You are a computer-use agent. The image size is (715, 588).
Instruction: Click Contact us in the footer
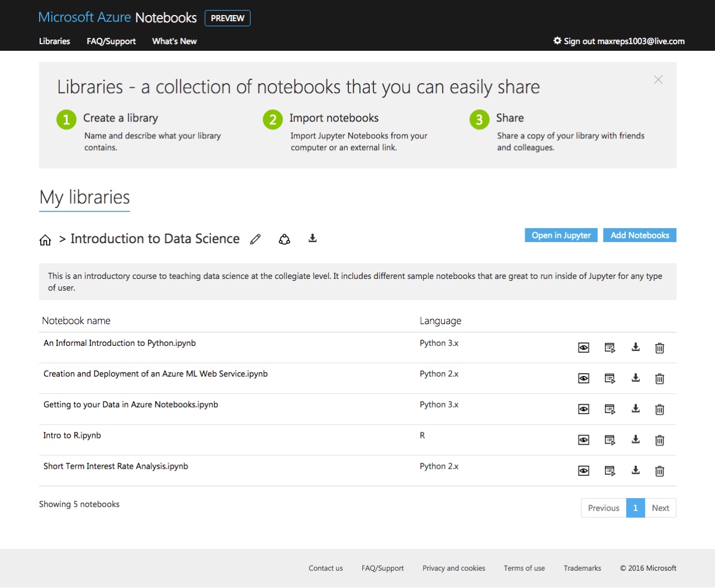(326, 568)
